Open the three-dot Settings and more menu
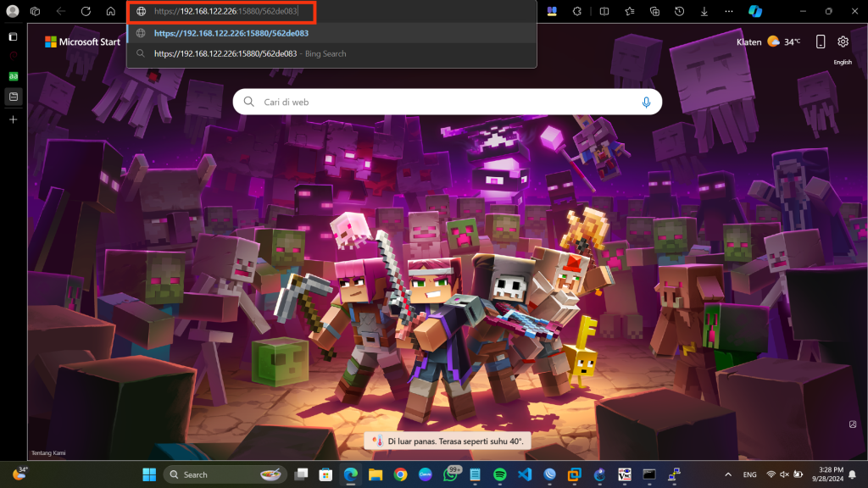This screenshot has height=488, width=868. click(730, 12)
